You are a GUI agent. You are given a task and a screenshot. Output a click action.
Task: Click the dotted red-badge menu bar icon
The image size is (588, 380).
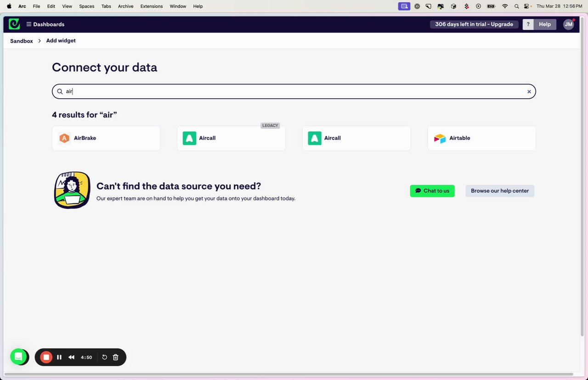point(466,6)
